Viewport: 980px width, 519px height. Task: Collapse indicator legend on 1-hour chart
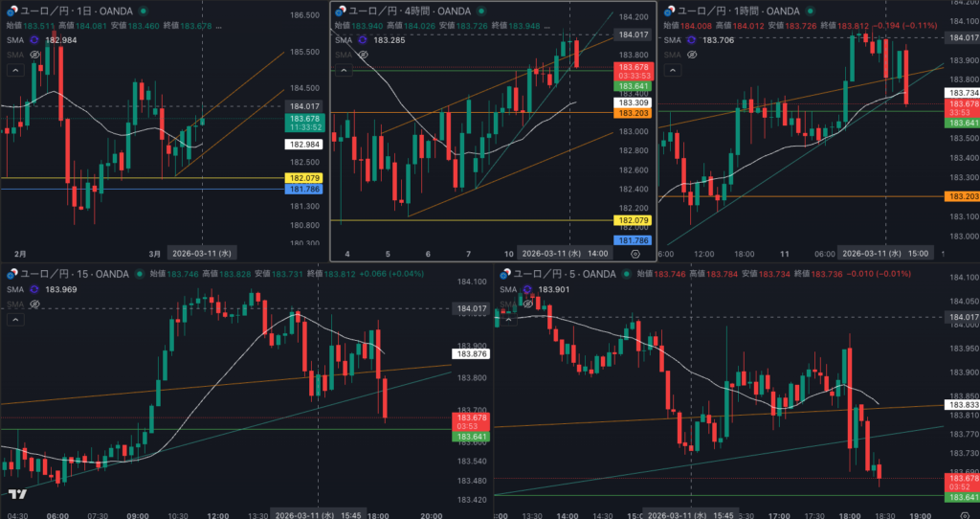point(669,71)
